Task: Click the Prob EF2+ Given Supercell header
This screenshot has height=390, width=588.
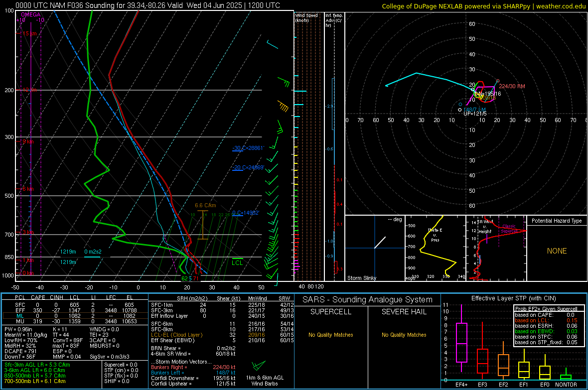Action: point(546,309)
